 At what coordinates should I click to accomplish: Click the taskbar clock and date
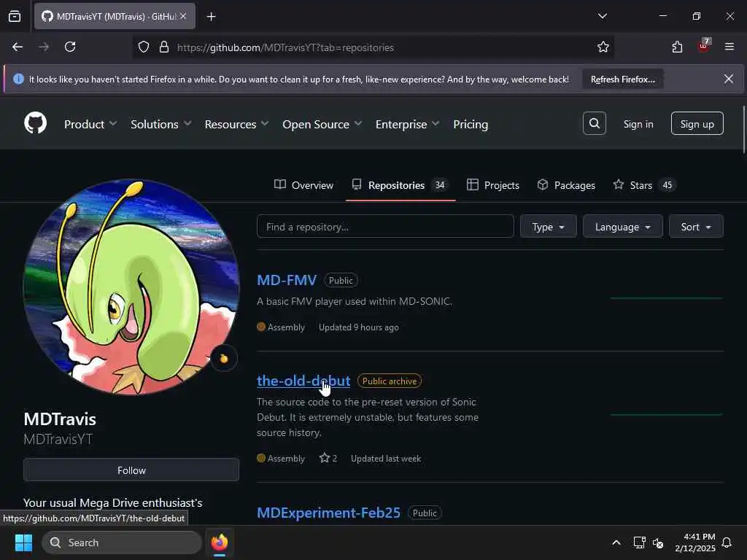click(x=695, y=542)
